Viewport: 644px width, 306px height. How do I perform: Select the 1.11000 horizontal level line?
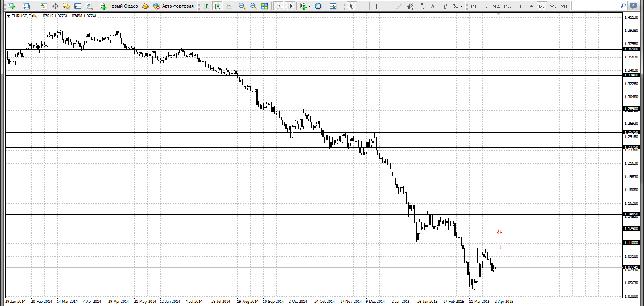(314, 243)
